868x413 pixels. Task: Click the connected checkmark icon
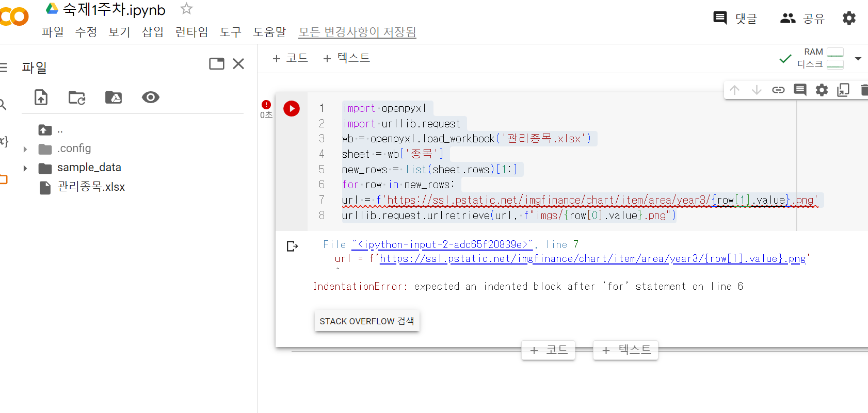[785, 58]
